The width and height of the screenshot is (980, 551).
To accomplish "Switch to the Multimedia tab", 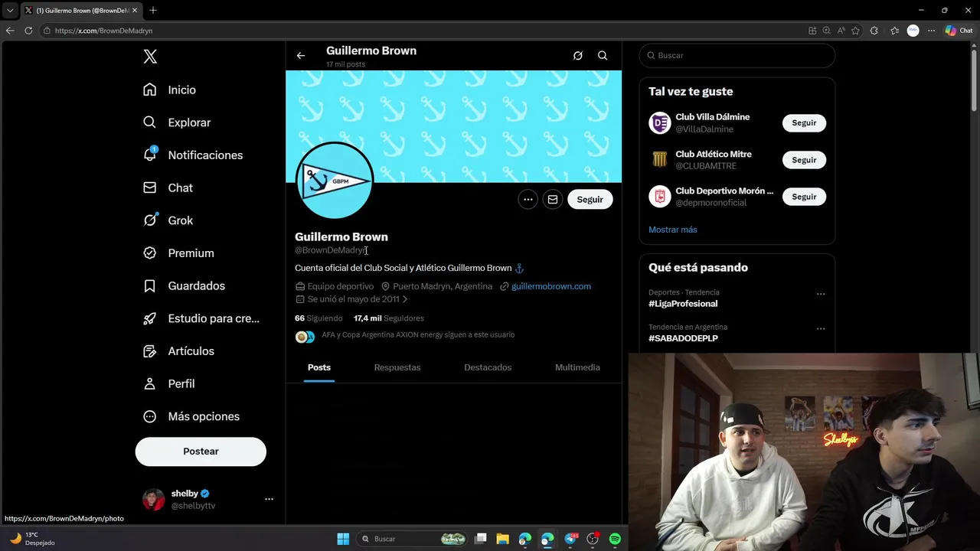I will (x=577, y=367).
